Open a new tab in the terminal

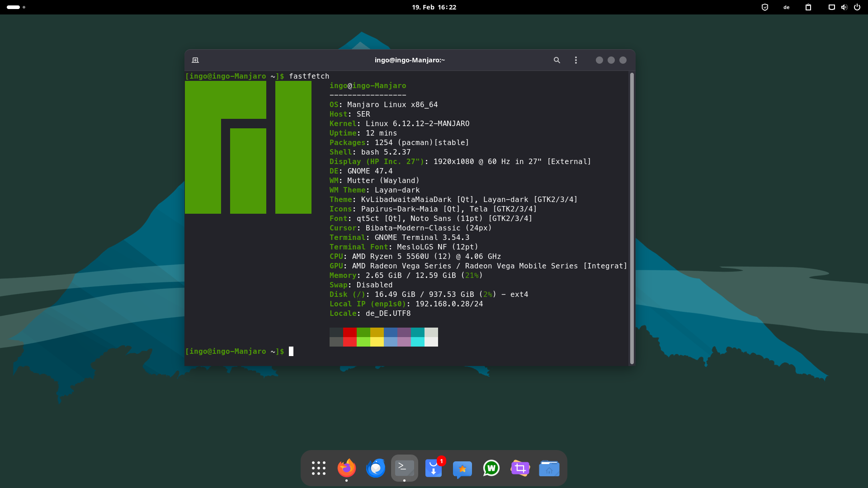click(195, 60)
